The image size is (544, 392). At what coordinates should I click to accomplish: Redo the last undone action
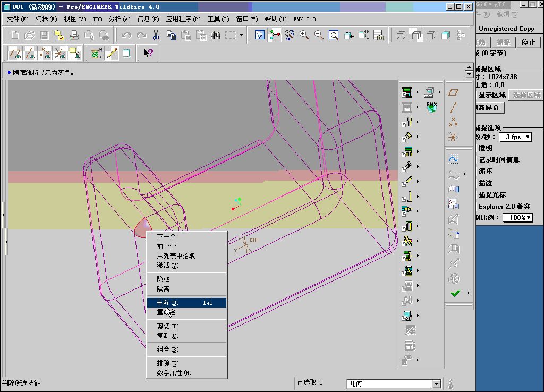141,35
